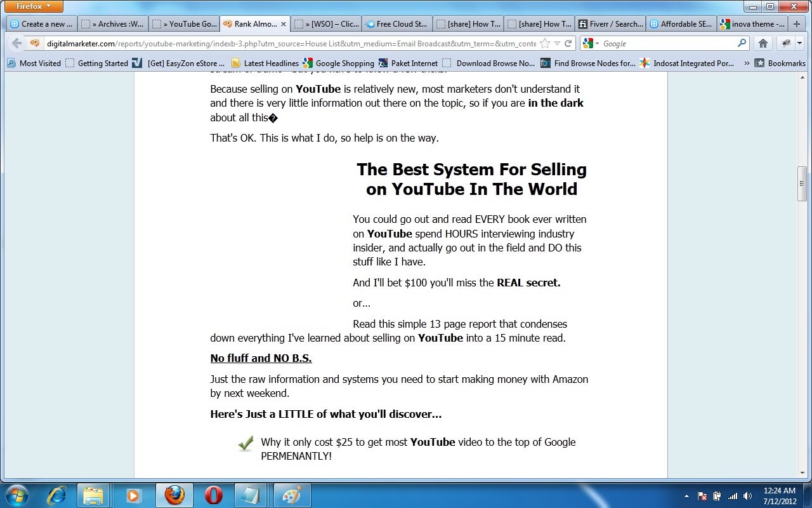Switch to Paint from the taskbar

(x=292, y=495)
